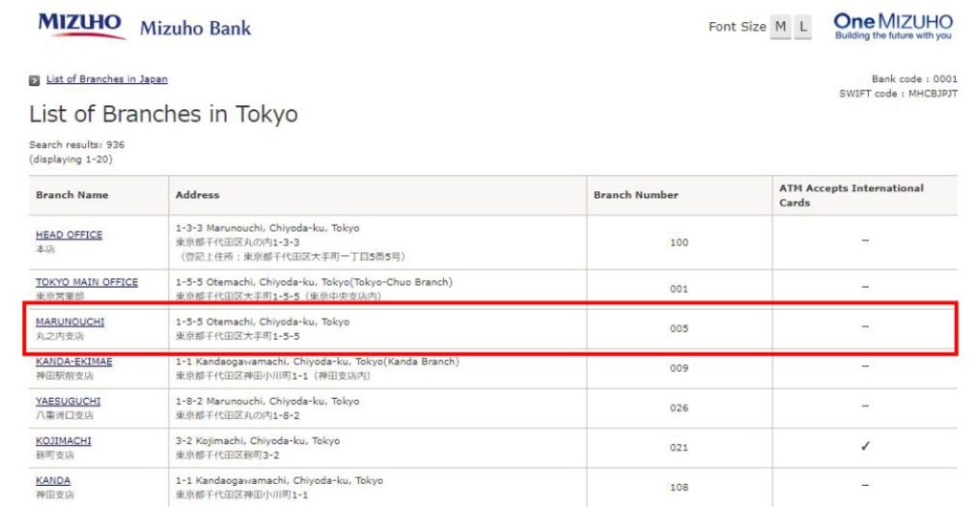Viewport: 980px width, 507px height.
Task: Click the Branch Name column header
Action: pyautogui.click(x=72, y=195)
